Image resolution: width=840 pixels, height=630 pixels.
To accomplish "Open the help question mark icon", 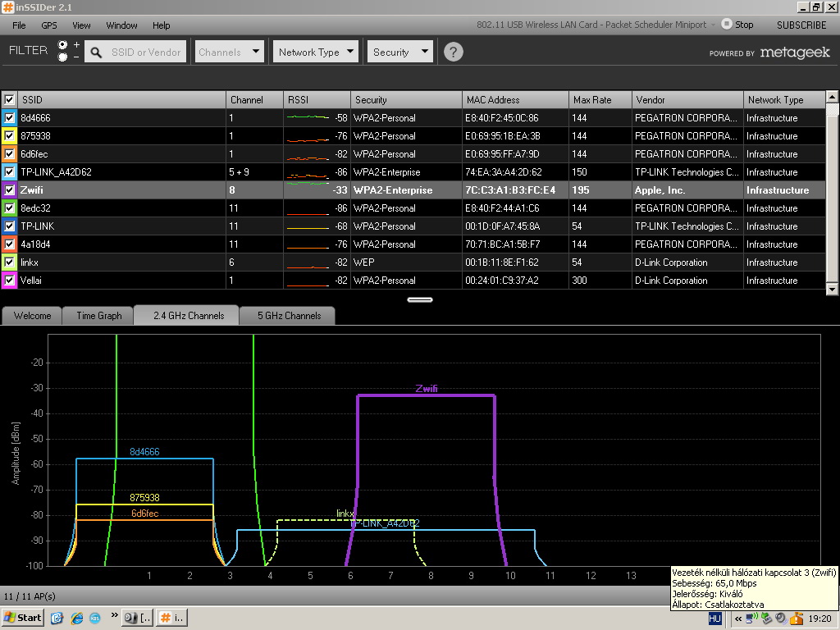I will tap(453, 52).
